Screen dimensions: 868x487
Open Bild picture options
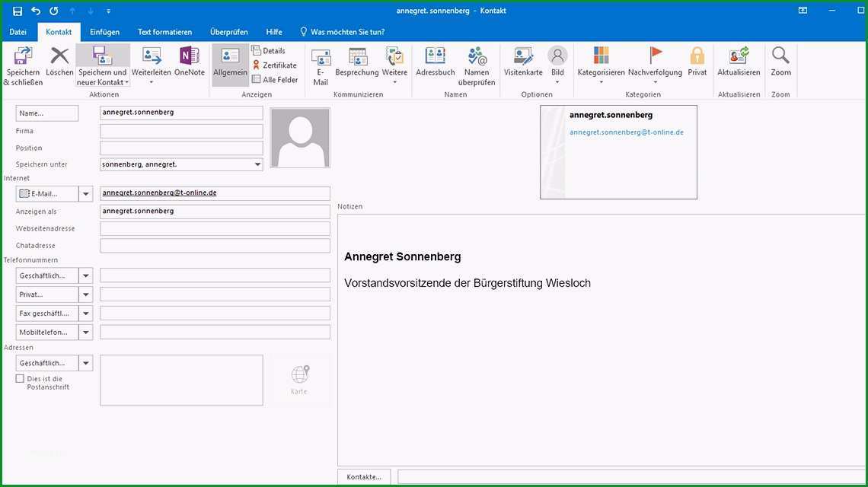pos(557,66)
